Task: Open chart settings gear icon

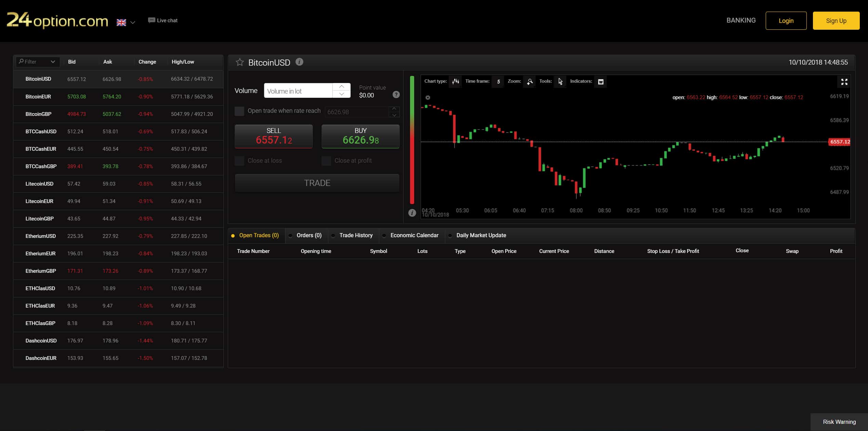Action: pyautogui.click(x=428, y=97)
